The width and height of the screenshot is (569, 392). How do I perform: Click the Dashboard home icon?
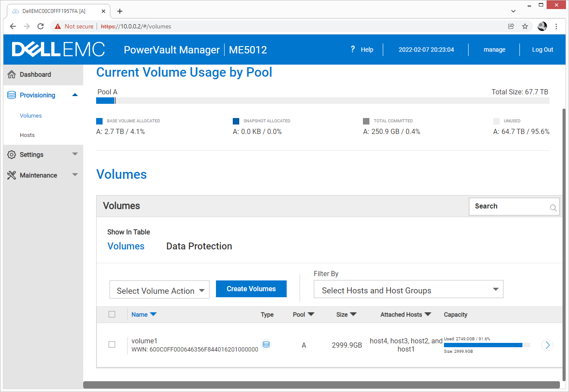12,75
